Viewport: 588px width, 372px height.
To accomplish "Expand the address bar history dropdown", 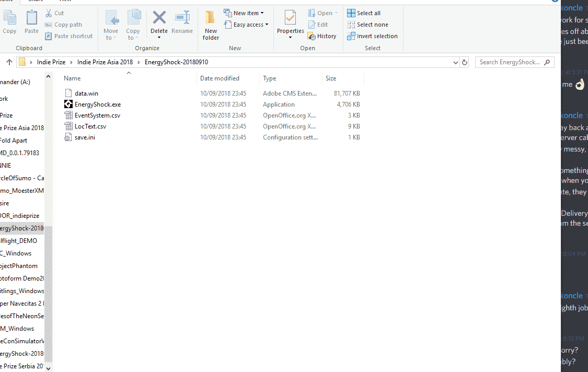I will [456, 63].
